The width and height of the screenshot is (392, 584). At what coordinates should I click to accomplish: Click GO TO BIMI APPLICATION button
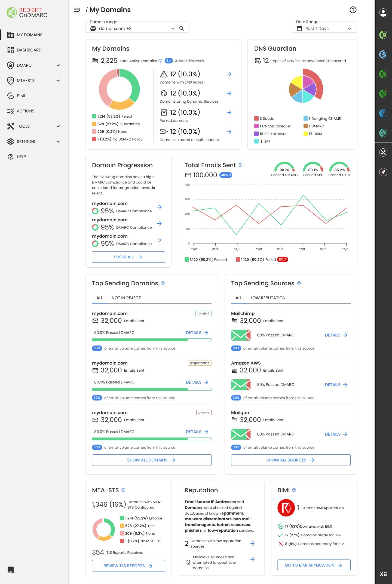tap(314, 565)
